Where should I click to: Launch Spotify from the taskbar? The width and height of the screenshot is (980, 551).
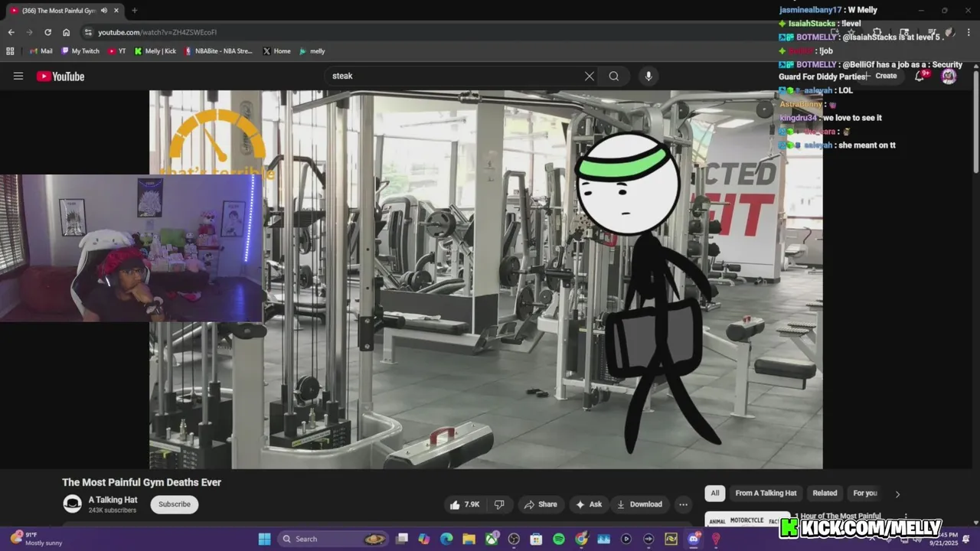[x=559, y=539]
